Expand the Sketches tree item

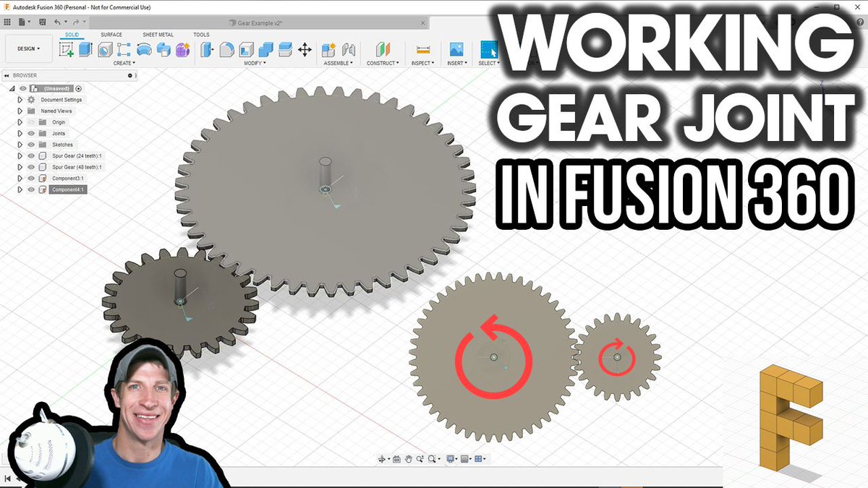(20, 145)
